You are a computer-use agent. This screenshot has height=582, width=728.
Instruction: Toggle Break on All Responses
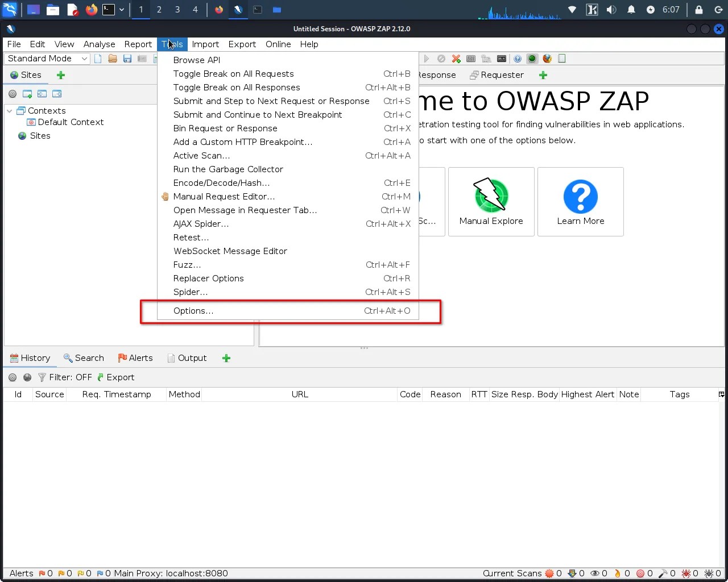(x=236, y=87)
